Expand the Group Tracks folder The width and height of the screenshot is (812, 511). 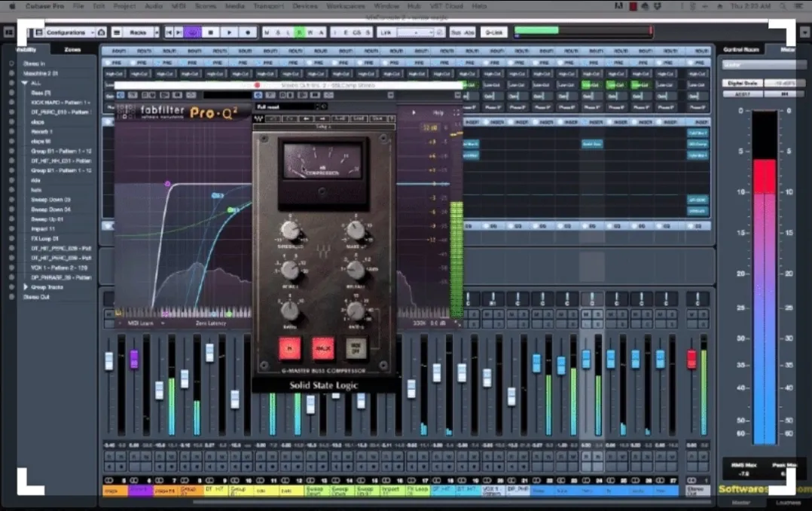coord(26,287)
